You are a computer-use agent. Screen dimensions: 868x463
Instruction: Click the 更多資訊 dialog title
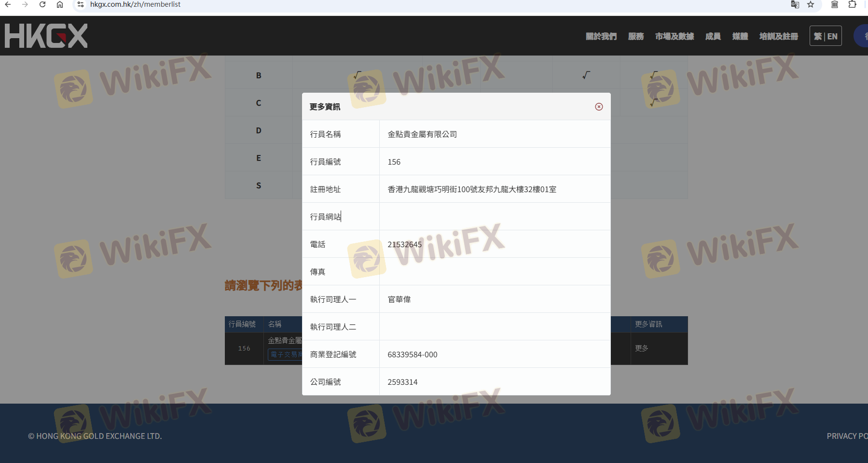(x=325, y=107)
